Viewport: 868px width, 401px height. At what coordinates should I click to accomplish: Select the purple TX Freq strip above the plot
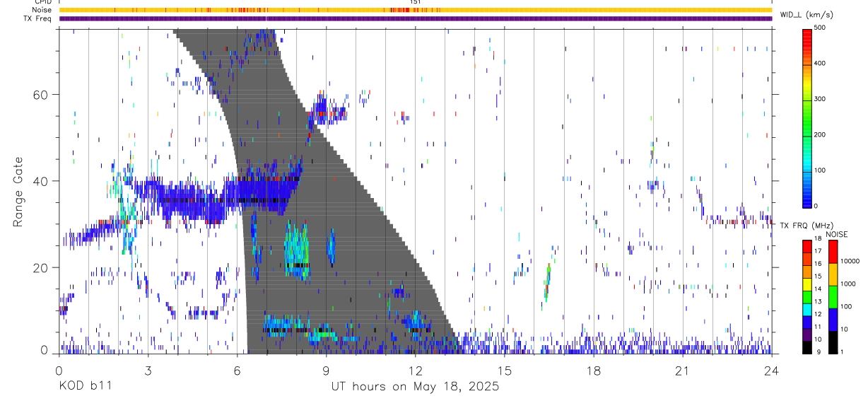[x=415, y=18]
